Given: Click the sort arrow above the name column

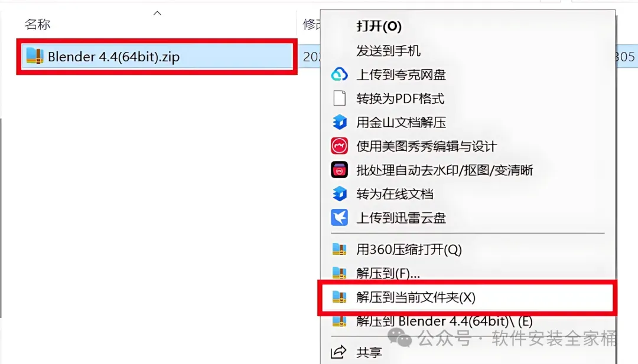Looking at the screenshot, I should [x=157, y=14].
